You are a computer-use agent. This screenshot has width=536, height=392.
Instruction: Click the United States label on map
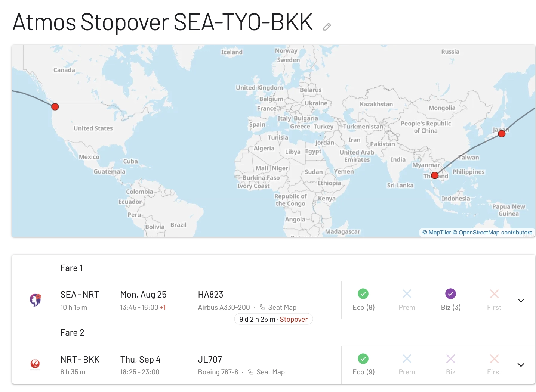coord(93,128)
